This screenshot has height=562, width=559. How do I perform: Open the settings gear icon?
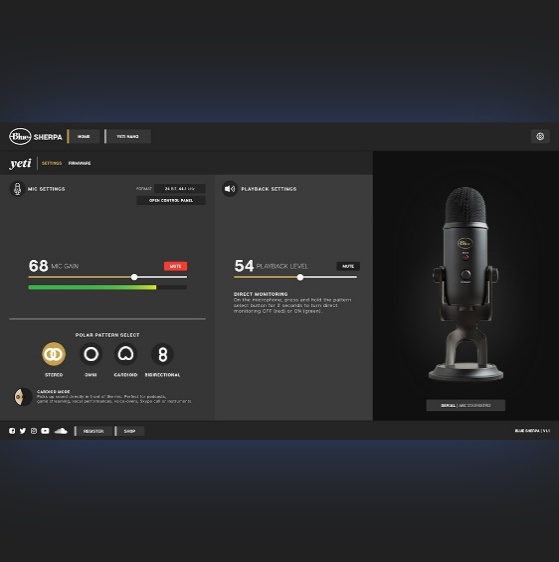[x=540, y=137]
